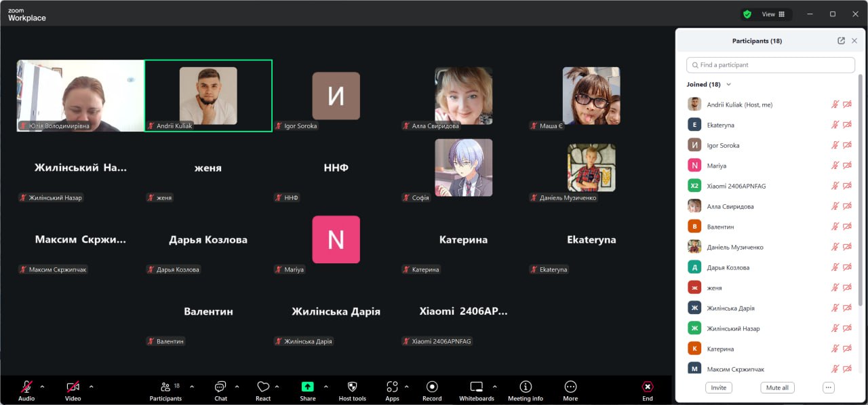Click the Invite button

tap(718, 387)
